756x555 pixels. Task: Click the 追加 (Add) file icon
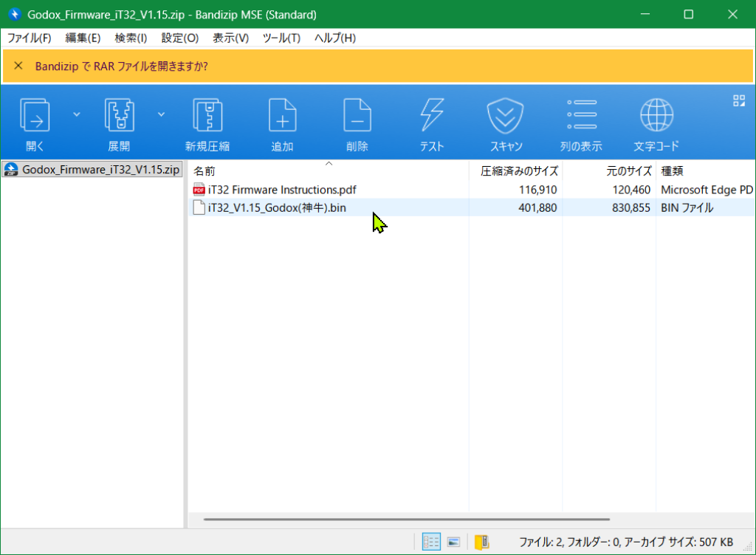point(282,116)
